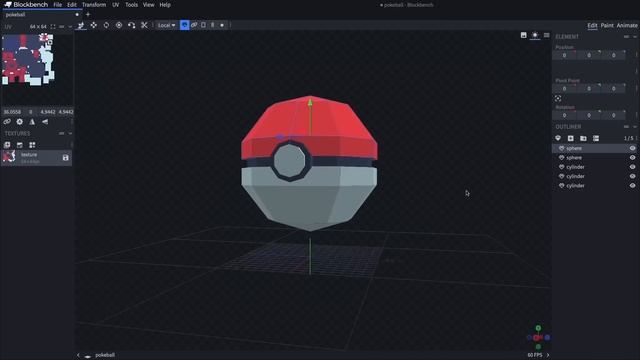Collapse the Textures panel with its chevron
The width and height of the screenshot is (640, 360).
(70, 133)
